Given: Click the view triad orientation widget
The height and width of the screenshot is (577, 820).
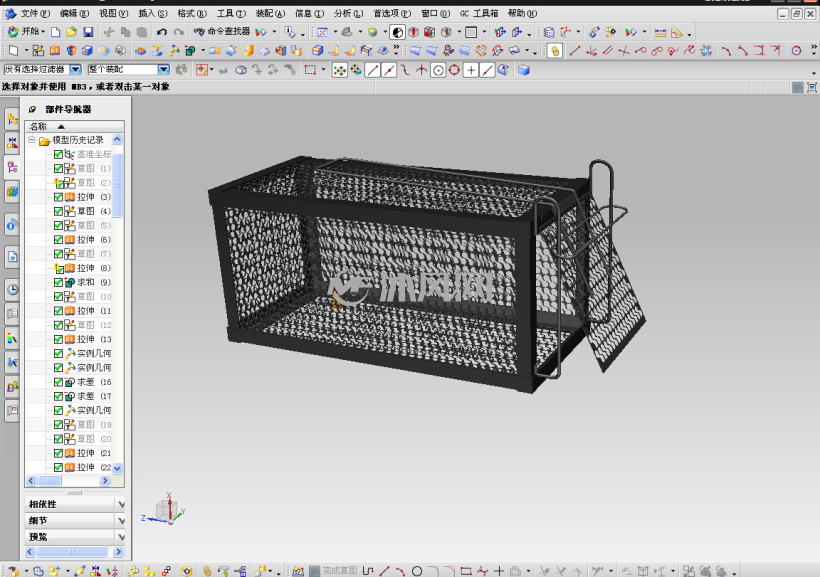Looking at the screenshot, I should (165, 510).
